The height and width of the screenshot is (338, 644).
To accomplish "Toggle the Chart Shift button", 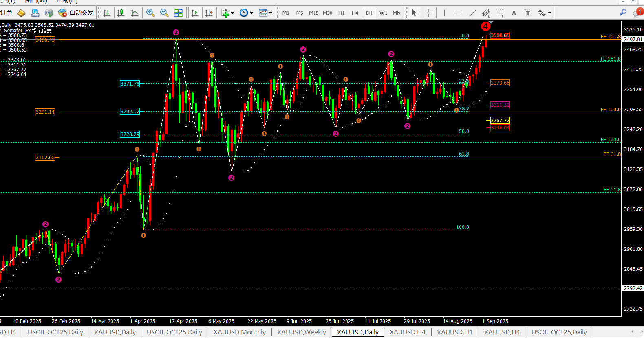I will coord(209,13).
